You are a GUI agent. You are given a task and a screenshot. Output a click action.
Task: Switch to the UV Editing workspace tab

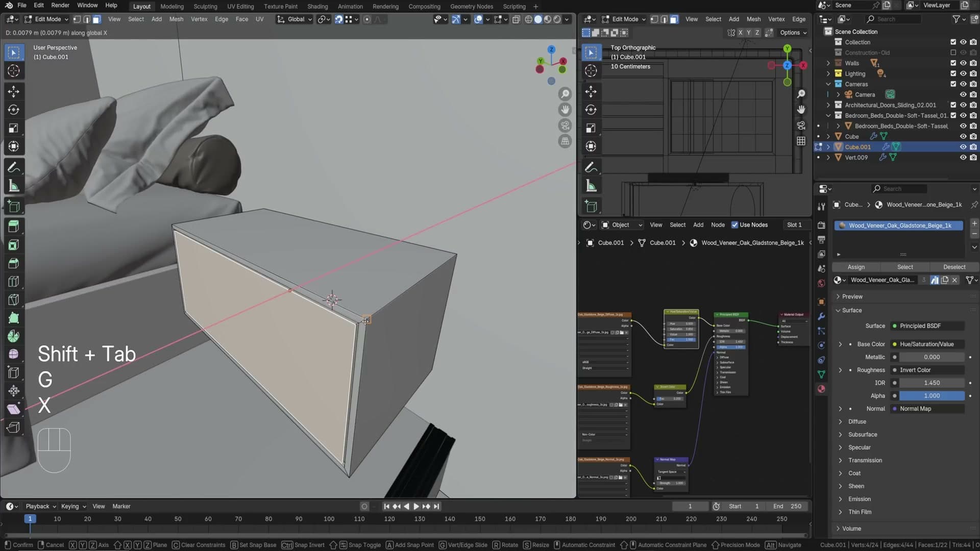point(240,7)
